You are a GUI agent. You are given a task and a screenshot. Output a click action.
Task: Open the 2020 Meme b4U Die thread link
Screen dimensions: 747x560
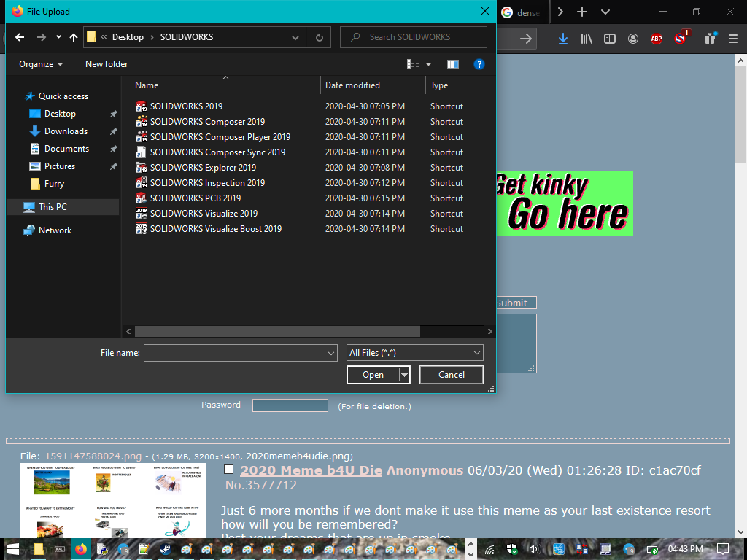click(x=311, y=470)
